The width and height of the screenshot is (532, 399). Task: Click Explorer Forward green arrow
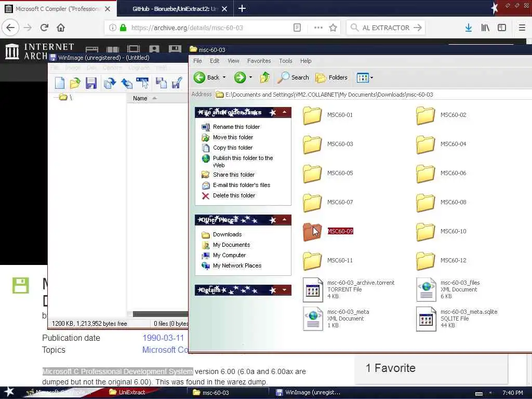coord(240,78)
